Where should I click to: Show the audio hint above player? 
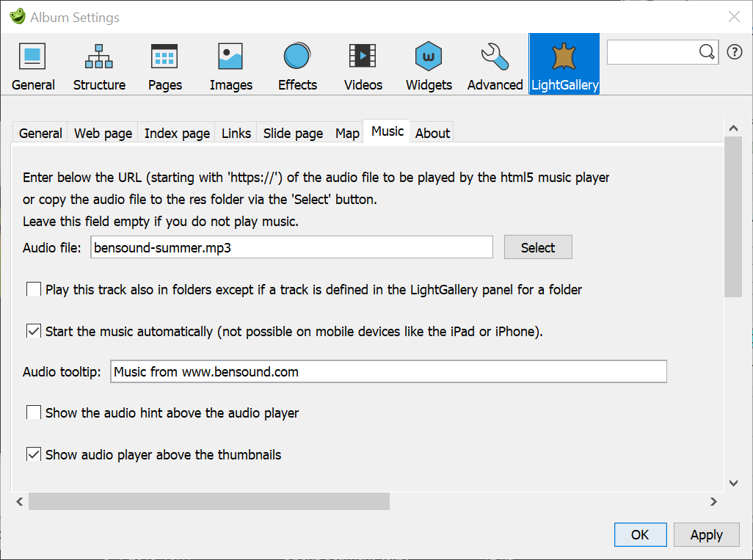click(33, 412)
